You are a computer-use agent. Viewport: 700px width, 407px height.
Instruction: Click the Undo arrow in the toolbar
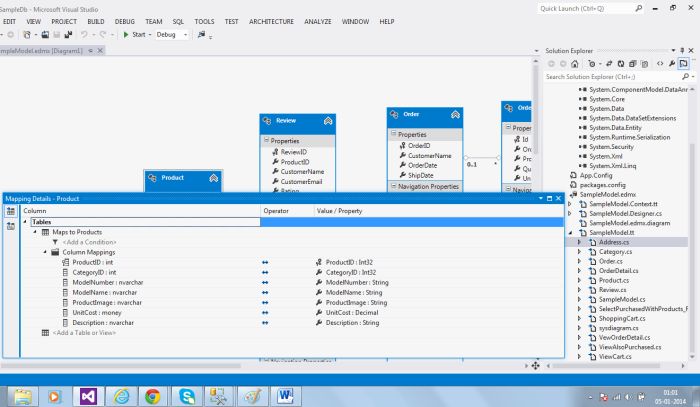point(84,34)
